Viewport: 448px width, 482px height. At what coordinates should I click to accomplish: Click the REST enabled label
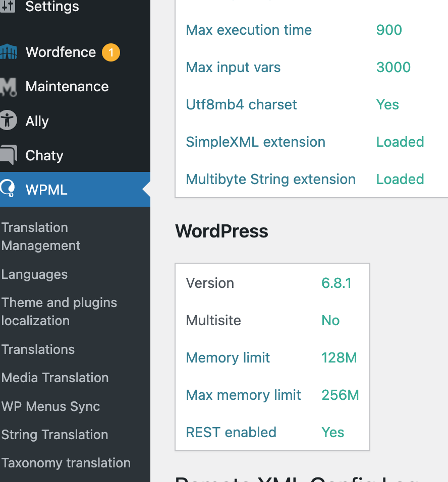231,433
